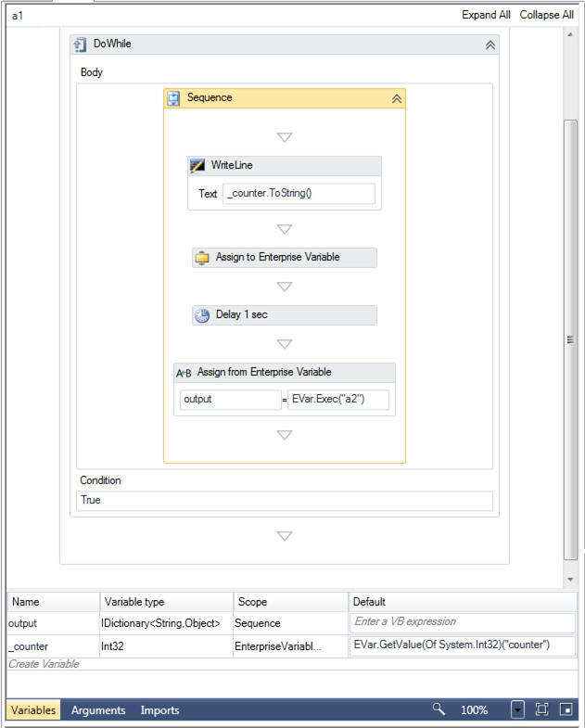Image resolution: width=585 pixels, height=728 pixels.
Task: Click the Default expression field for output variable
Action: coord(463,622)
